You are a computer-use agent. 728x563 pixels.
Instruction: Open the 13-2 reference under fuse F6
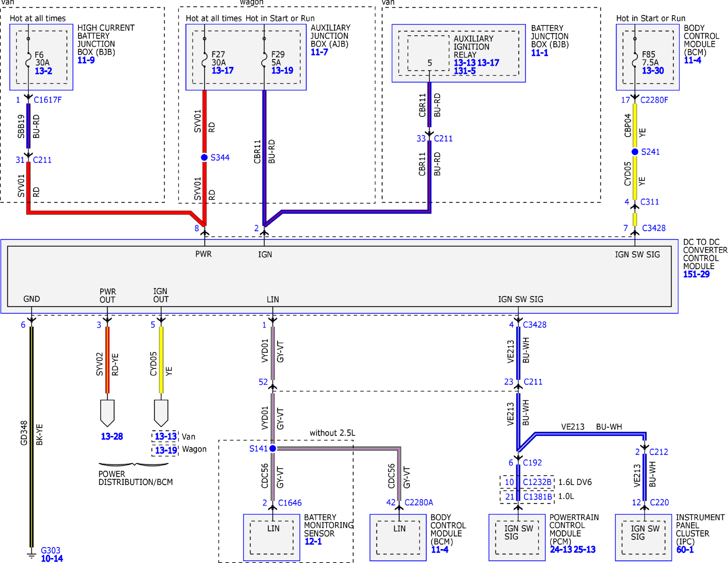click(x=43, y=71)
